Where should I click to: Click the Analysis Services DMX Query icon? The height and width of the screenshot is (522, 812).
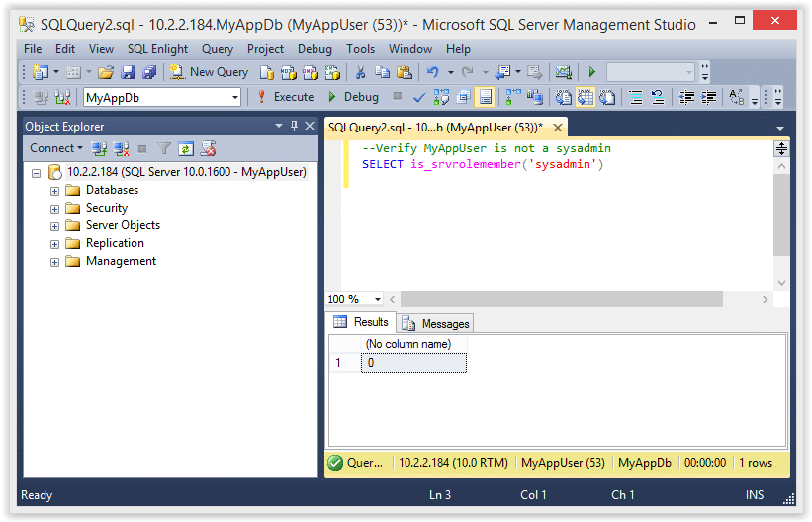point(311,72)
